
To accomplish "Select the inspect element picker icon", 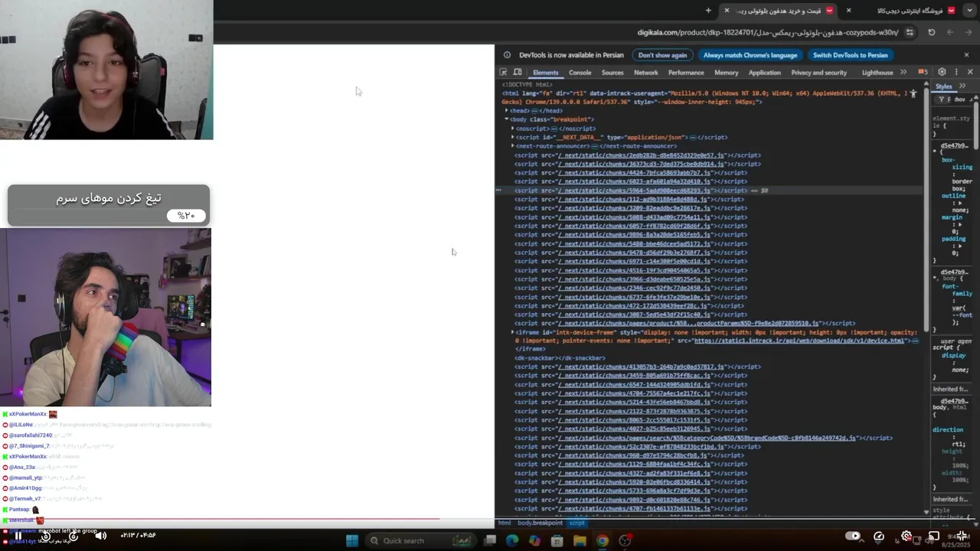I will [x=503, y=72].
